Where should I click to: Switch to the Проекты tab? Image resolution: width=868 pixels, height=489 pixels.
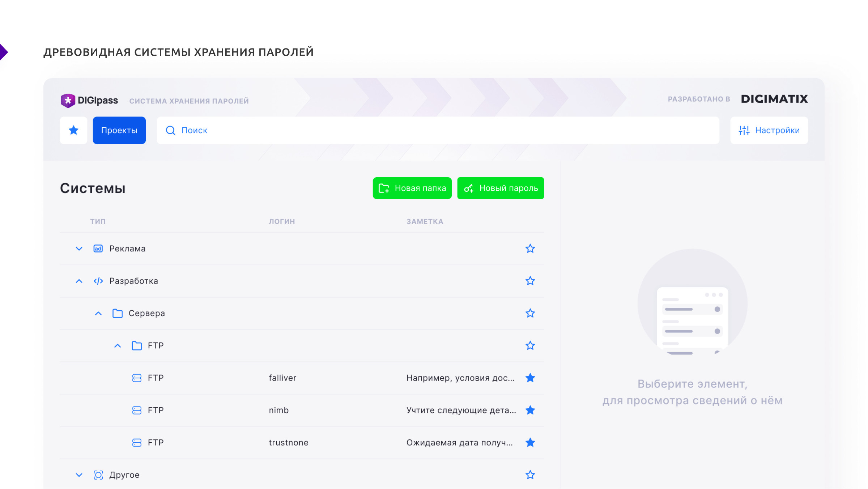[x=119, y=130]
